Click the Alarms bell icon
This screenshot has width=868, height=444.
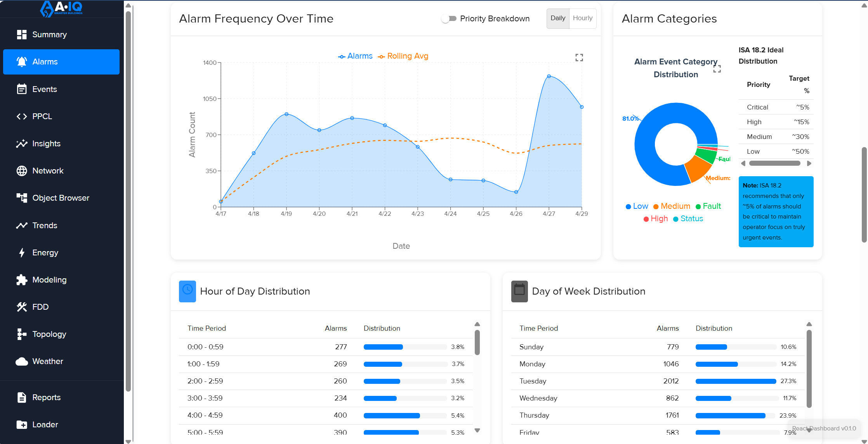tap(22, 62)
